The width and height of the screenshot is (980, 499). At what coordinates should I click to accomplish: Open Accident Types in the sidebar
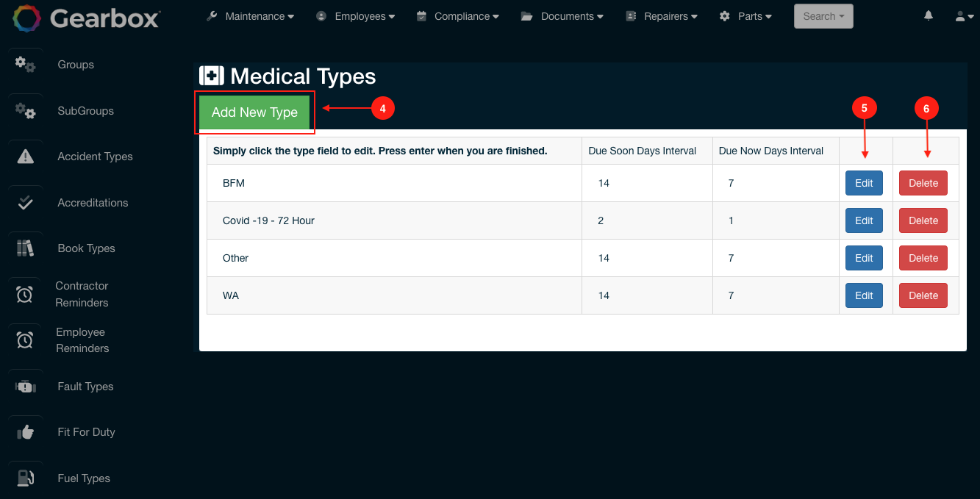click(95, 157)
